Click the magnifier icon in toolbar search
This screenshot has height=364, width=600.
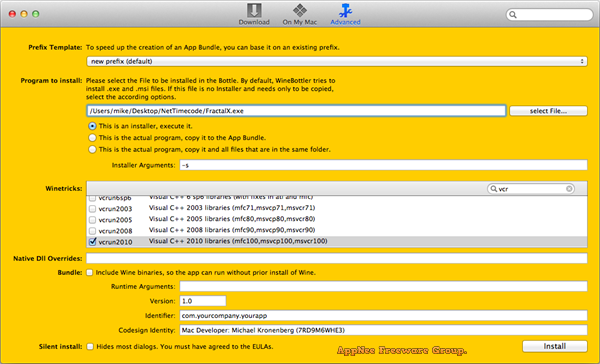tap(513, 15)
